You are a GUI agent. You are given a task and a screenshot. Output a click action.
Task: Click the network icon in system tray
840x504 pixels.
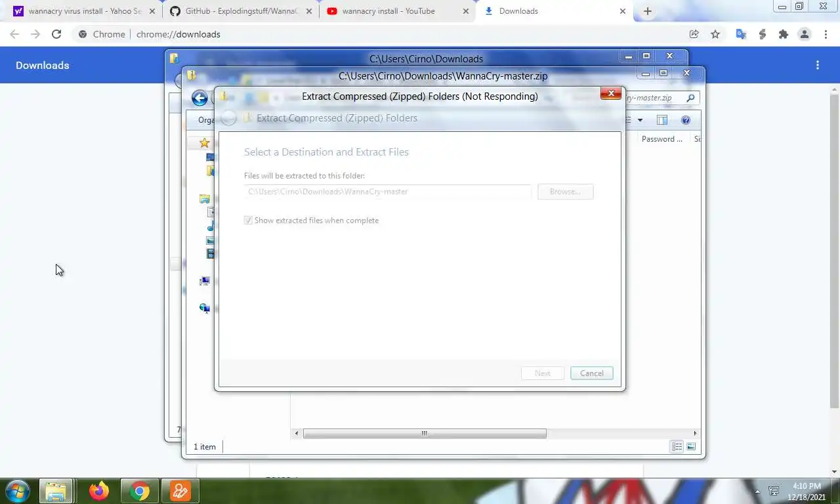(x=774, y=491)
